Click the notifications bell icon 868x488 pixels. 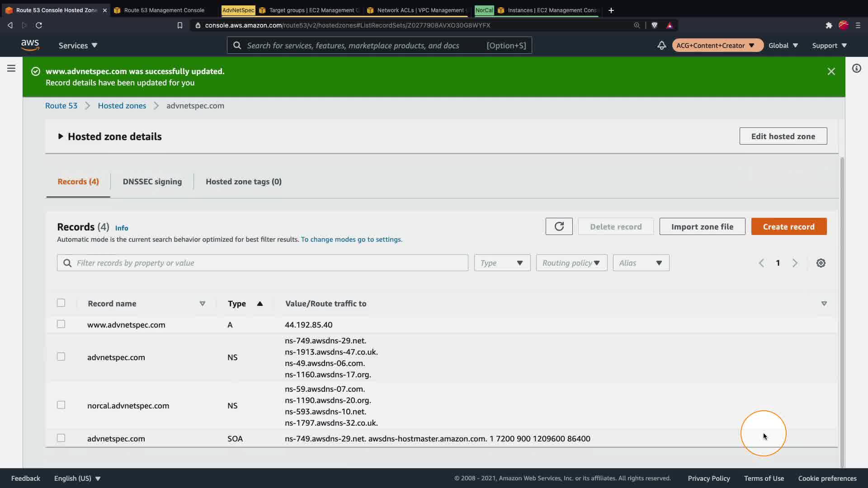[x=661, y=45]
